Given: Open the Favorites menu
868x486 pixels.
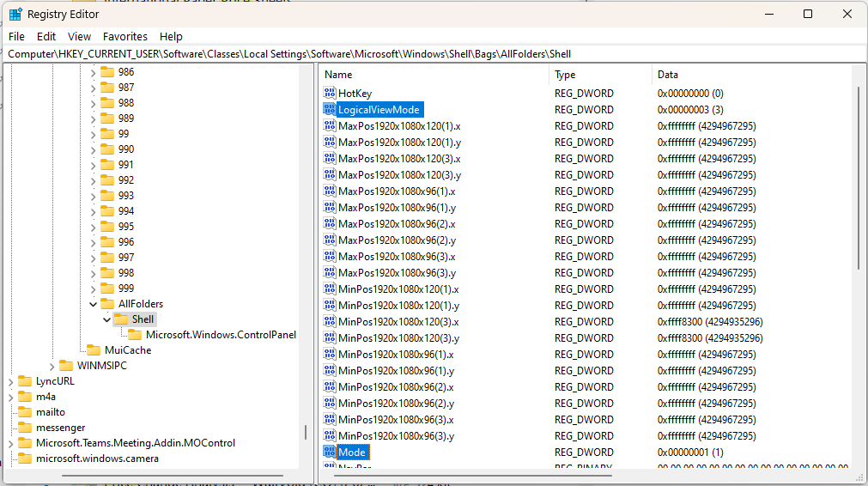Looking at the screenshot, I should (x=125, y=37).
